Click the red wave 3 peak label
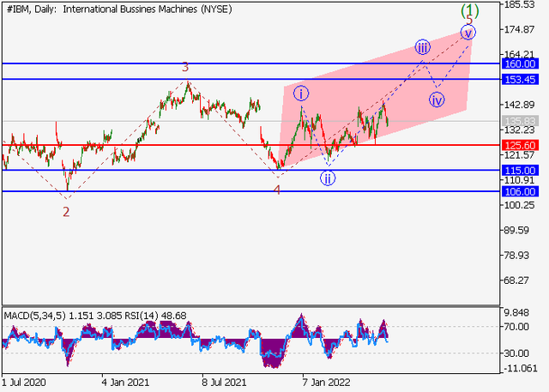The width and height of the screenshot is (549, 392). point(184,67)
